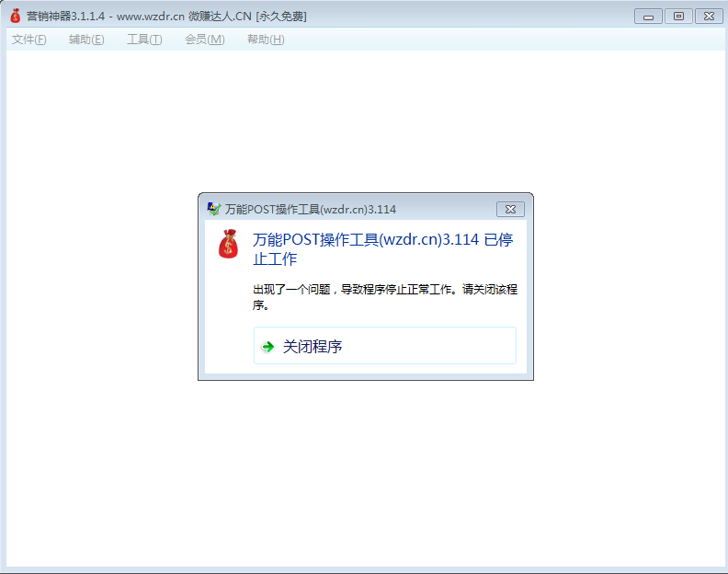Click the empty white area below the dialog
This screenshot has height=574, width=728.
click(x=365, y=469)
